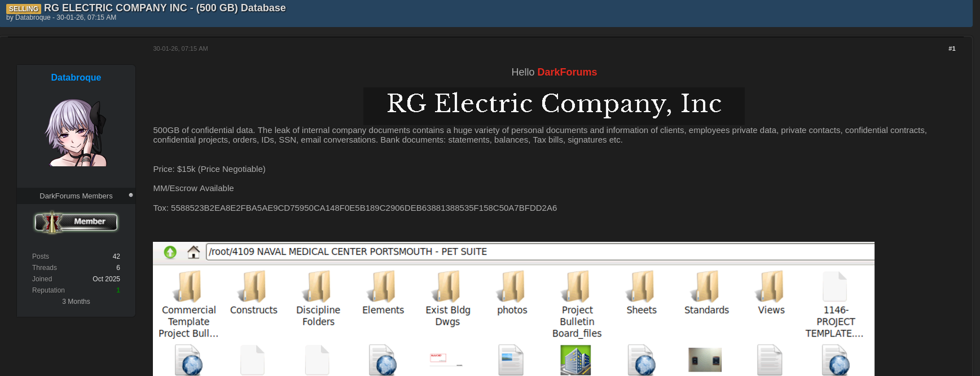Click the MM/Escrow Available text
Image resolution: width=980 pixels, height=376 pixels.
[194, 188]
